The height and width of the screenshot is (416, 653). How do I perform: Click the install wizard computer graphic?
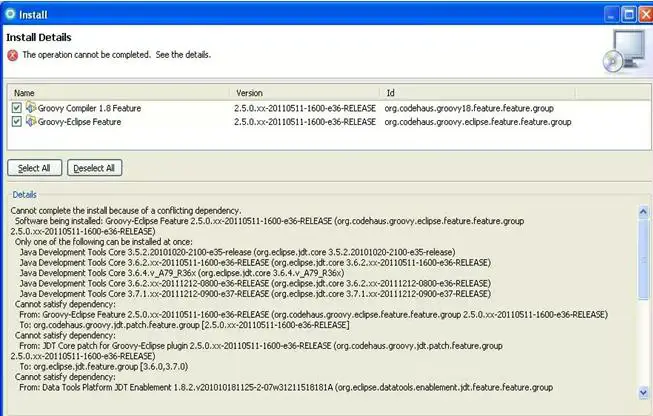click(623, 52)
